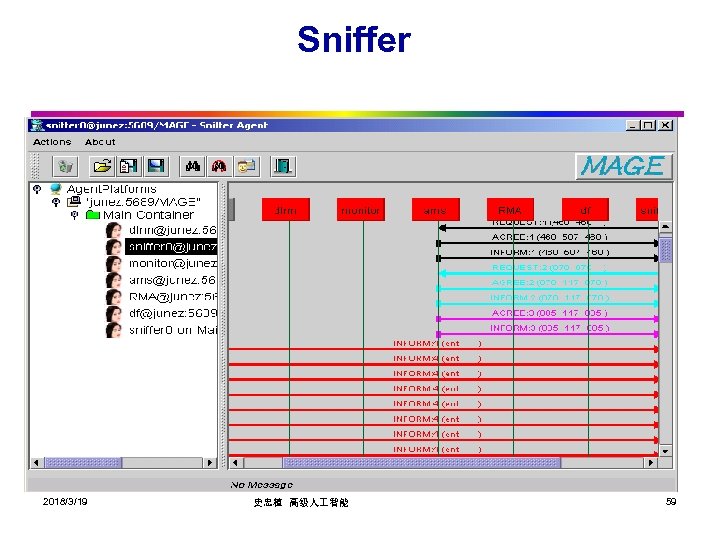Click the red dlrm agent box
Viewport: 720px width, 540px height.
pyautogui.click(x=286, y=210)
